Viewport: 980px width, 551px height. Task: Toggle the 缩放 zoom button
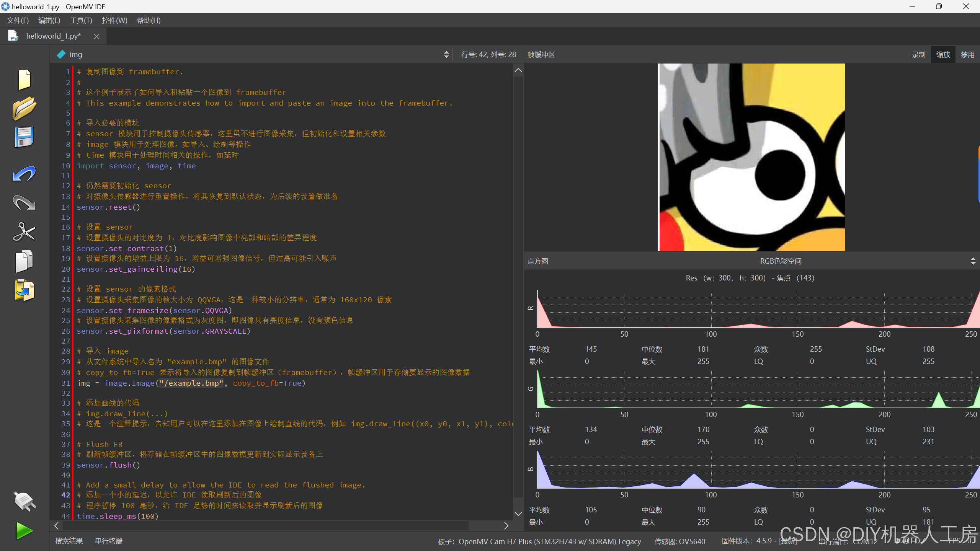coord(943,54)
